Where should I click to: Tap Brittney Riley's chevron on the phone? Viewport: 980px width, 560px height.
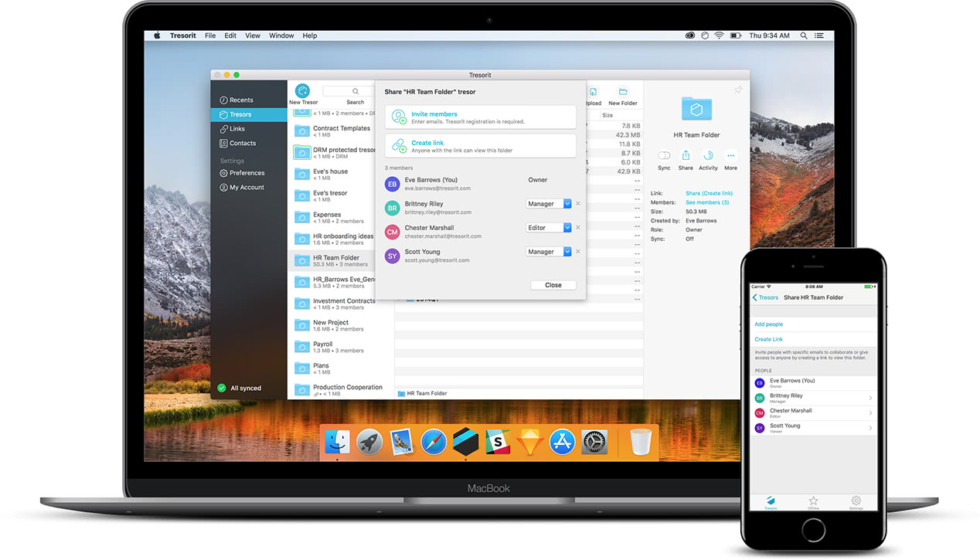point(870,399)
